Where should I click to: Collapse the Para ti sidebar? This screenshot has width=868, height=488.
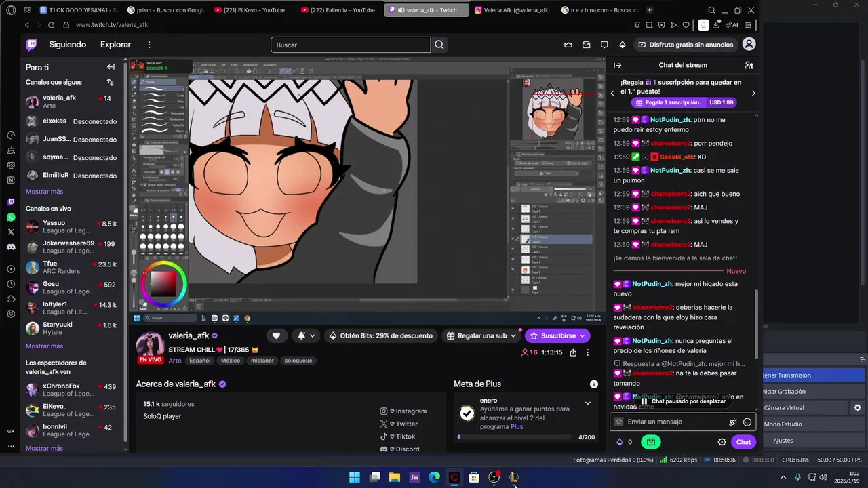111,67
